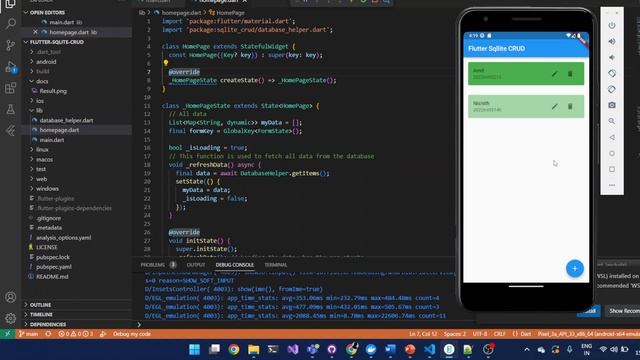Switch to the TERMINAL panel tab
Viewport: 640px width, 360px height.
(x=276, y=265)
